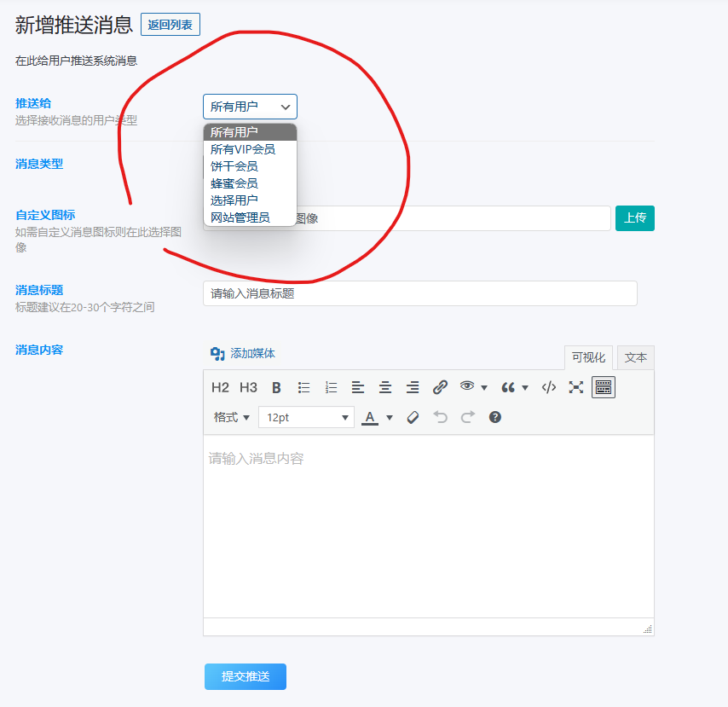The height and width of the screenshot is (707, 728).
Task: Click the code view icon
Action: 550,387
